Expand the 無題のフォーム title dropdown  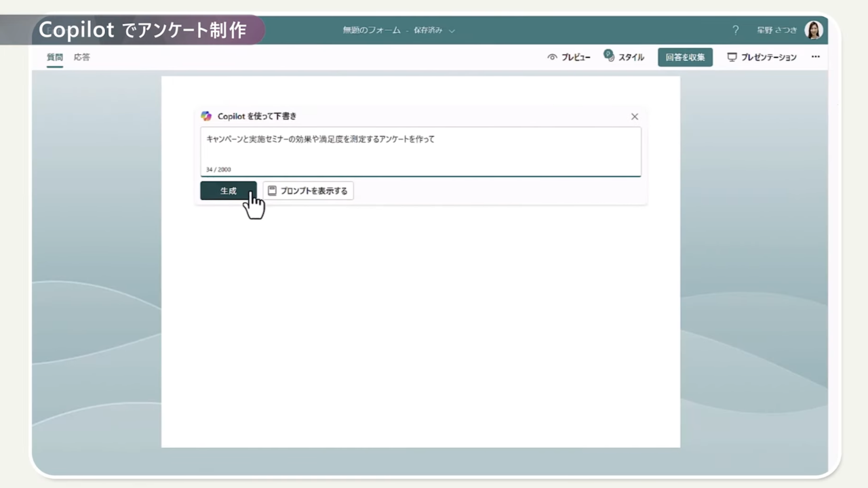click(x=452, y=30)
